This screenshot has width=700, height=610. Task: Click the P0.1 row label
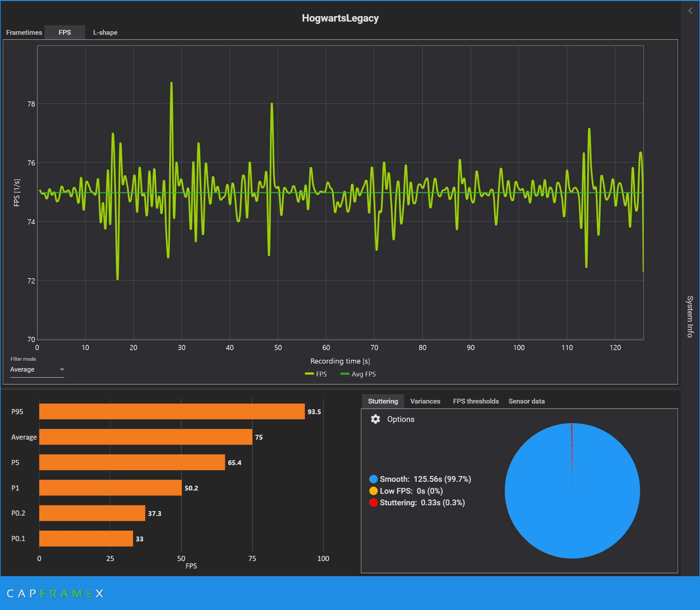(18, 539)
